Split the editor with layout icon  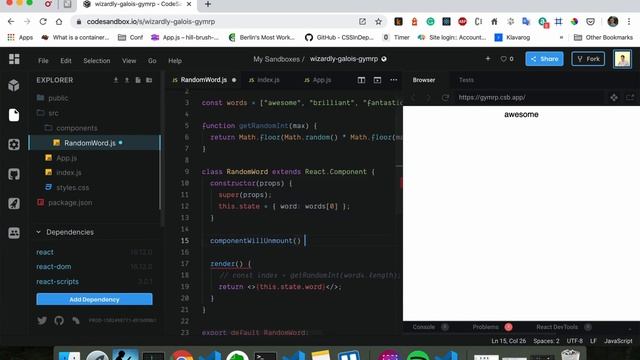361,80
